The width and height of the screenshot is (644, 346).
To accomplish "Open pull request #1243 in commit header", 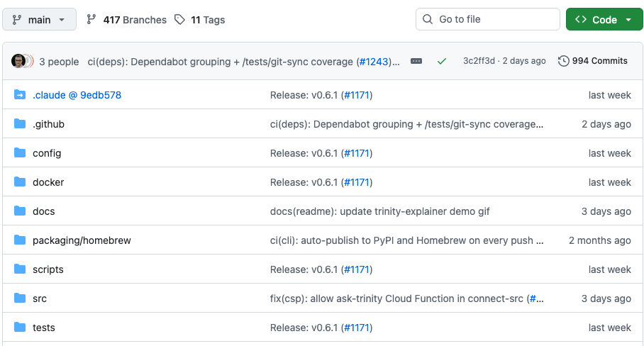I will [x=374, y=62].
